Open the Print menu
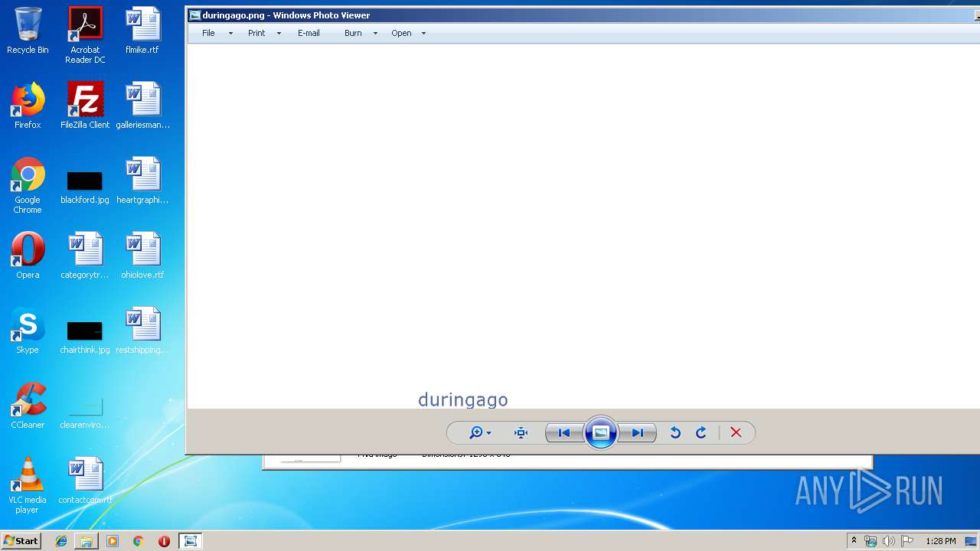 [x=256, y=33]
